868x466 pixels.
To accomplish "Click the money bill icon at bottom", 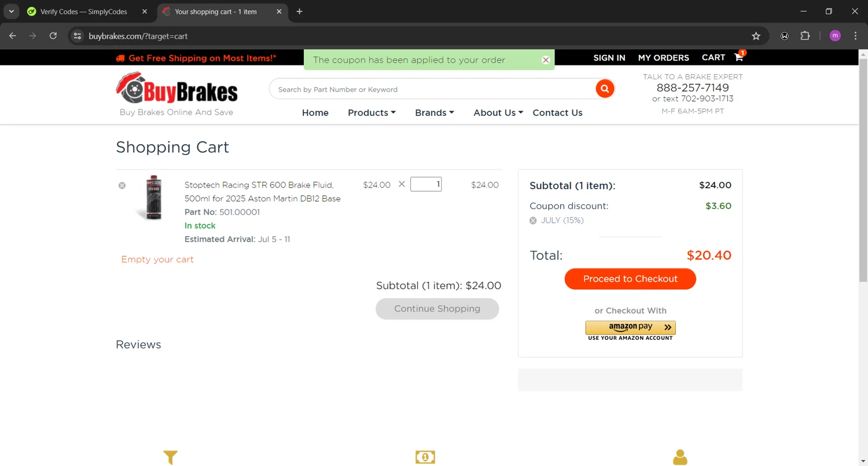I will pyautogui.click(x=425, y=457).
